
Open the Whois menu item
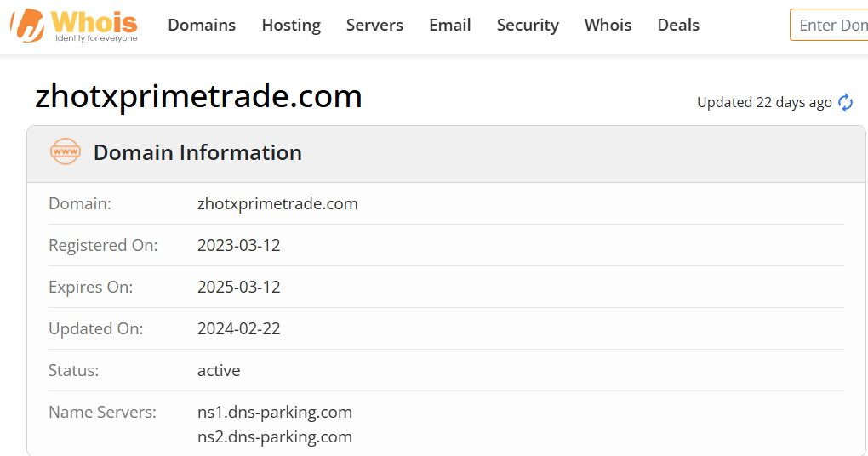[608, 25]
